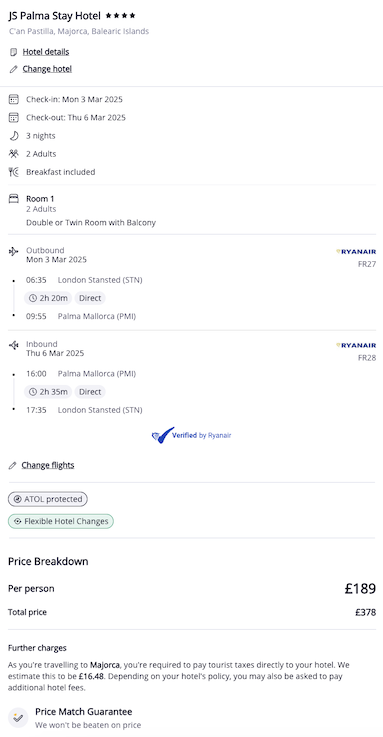
Task: Click the Ryanair logo on outbound flight FR27
Action: point(356,252)
